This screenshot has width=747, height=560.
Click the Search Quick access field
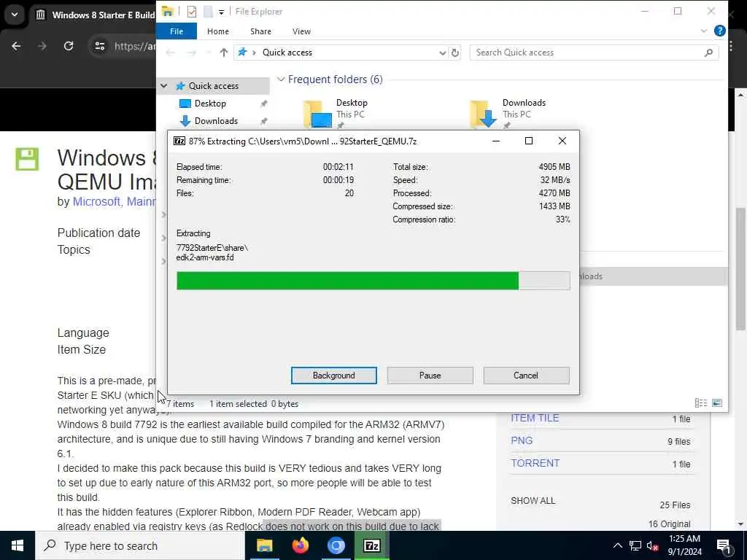click(x=594, y=52)
